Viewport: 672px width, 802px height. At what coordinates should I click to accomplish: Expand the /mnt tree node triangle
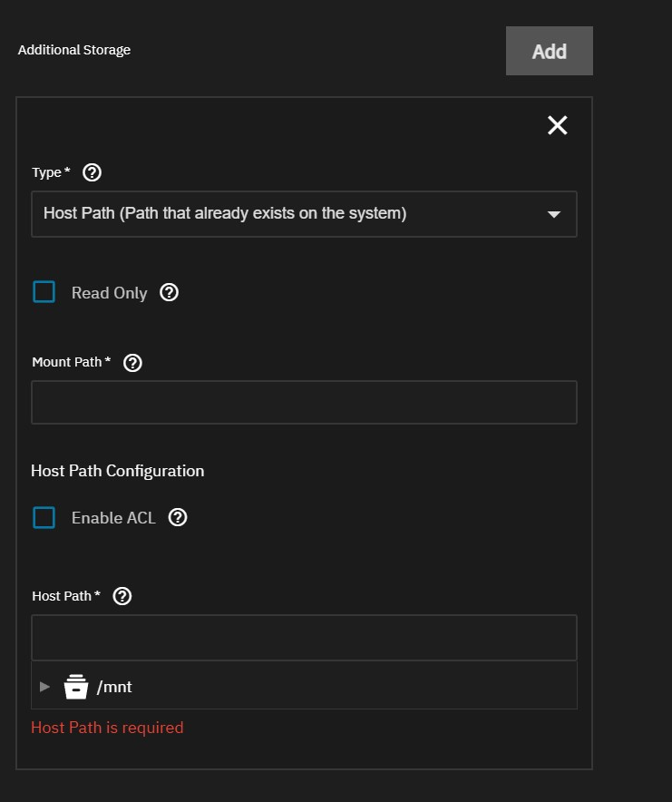[x=44, y=687]
